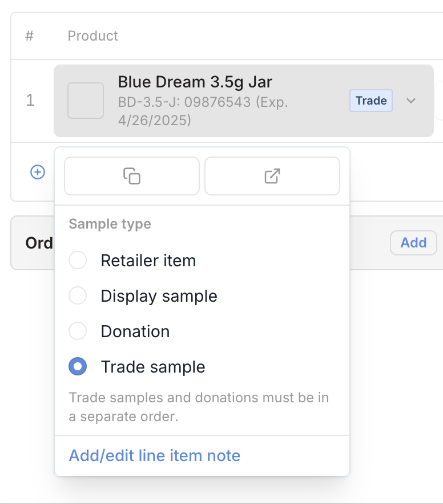
Task: Click the Product column header
Action: point(92,35)
